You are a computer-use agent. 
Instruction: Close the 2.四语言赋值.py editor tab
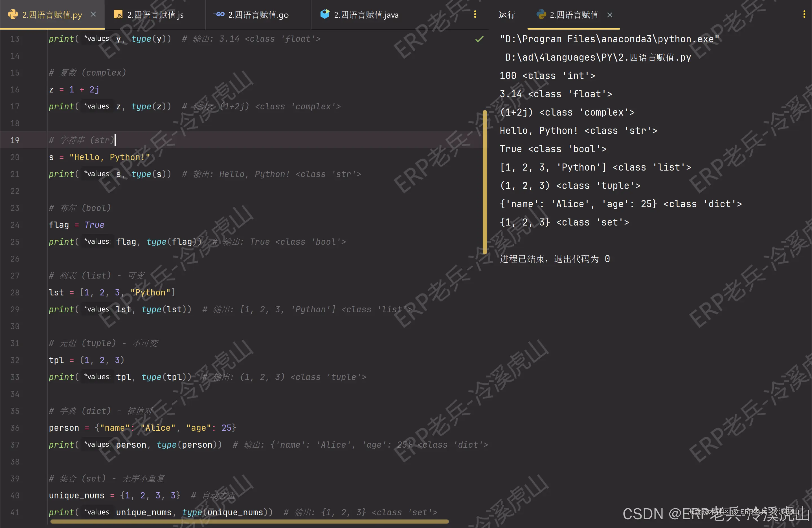click(93, 14)
